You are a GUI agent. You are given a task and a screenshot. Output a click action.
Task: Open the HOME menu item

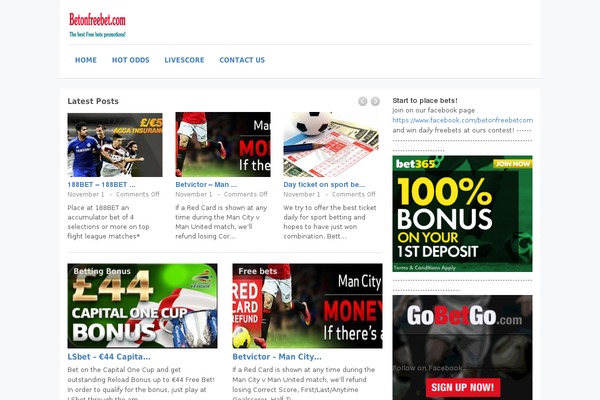pos(86,60)
